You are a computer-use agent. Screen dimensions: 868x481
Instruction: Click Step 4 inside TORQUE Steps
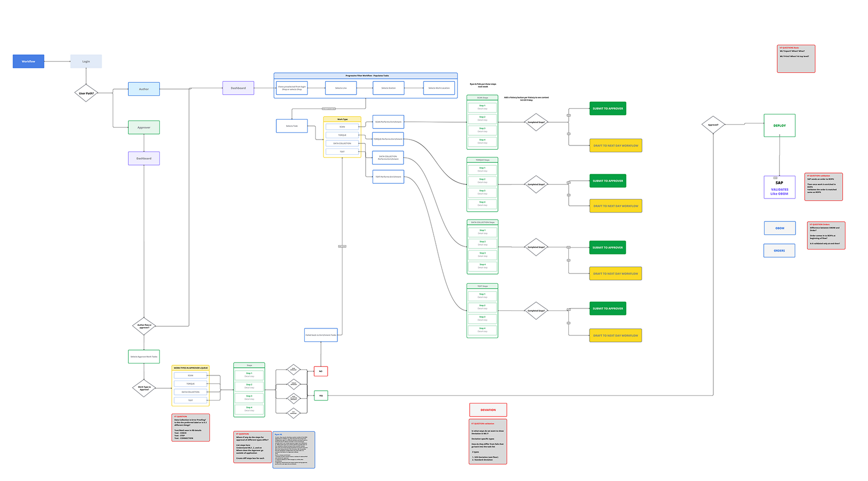click(482, 204)
